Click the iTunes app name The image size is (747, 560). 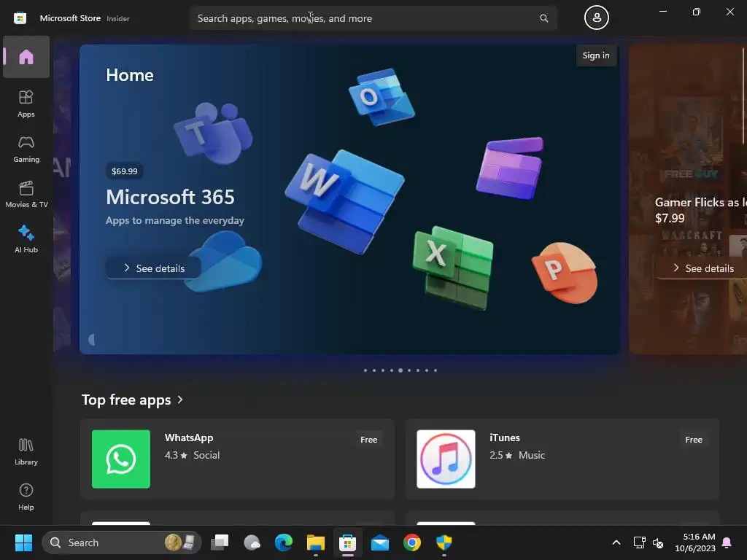pos(505,437)
